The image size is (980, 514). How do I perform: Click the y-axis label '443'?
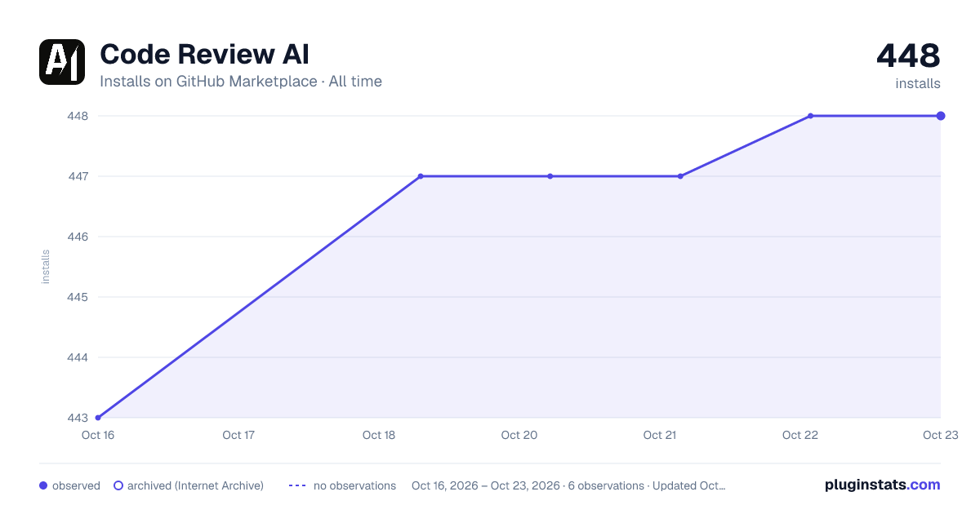pyautogui.click(x=78, y=418)
